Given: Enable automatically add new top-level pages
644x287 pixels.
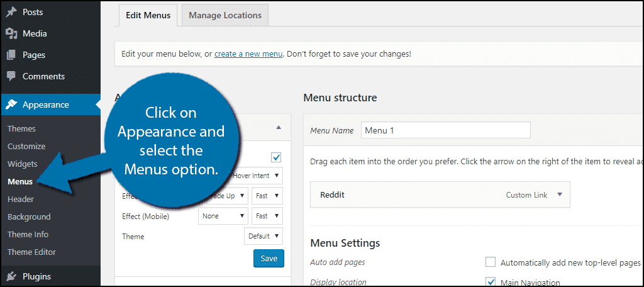Looking at the screenshot, I should click(x=491, y=262).
